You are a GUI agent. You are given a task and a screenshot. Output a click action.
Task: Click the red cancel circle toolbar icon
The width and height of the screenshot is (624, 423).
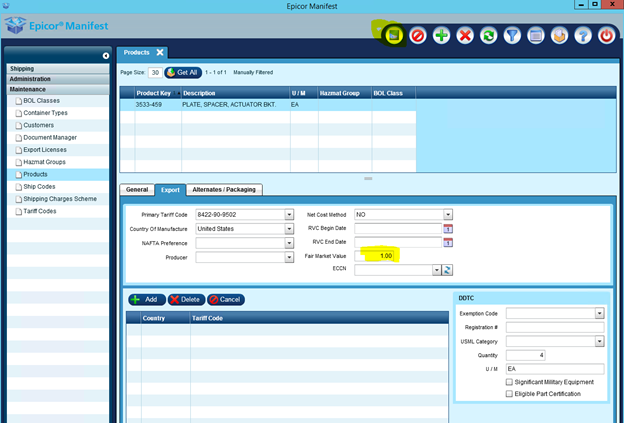pyautogui.click(x=417, y=36)
